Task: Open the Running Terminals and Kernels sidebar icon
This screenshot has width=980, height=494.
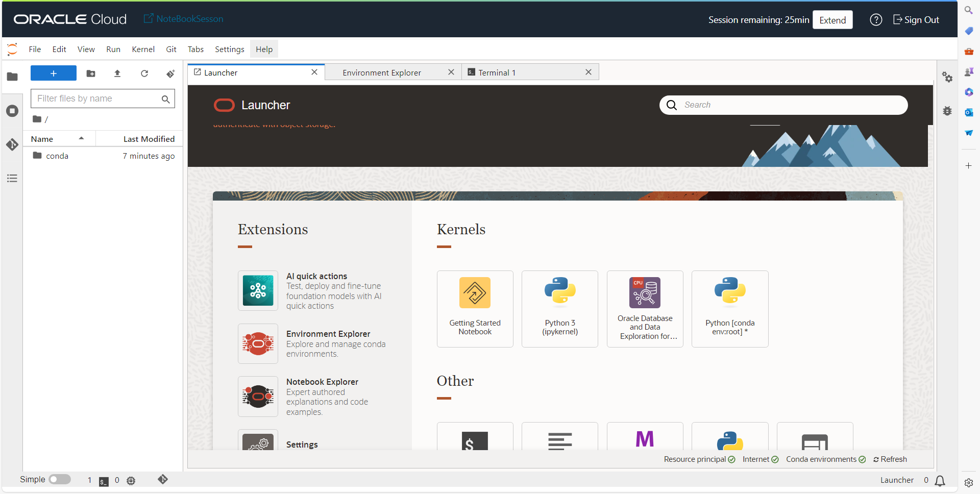Action: tap(12, 111)
